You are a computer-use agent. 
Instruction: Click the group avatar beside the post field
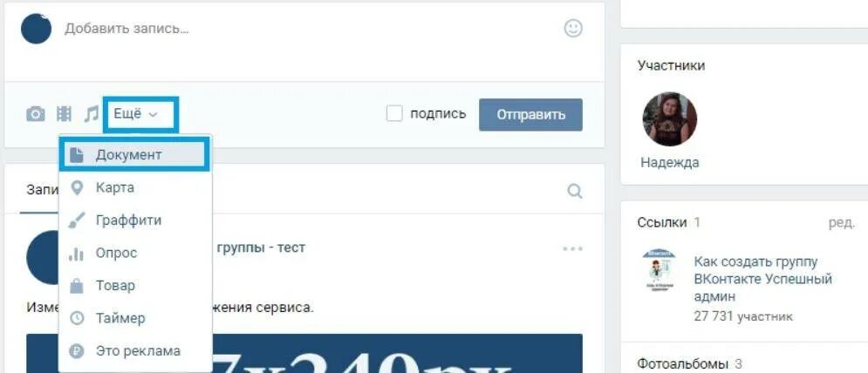36,29
